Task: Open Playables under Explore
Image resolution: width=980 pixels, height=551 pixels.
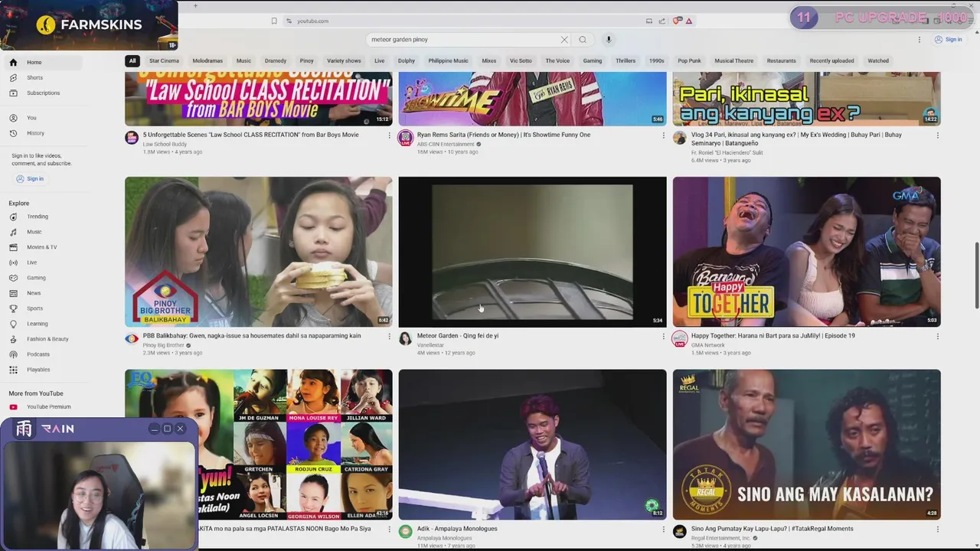Action: [x=42, y=370]
